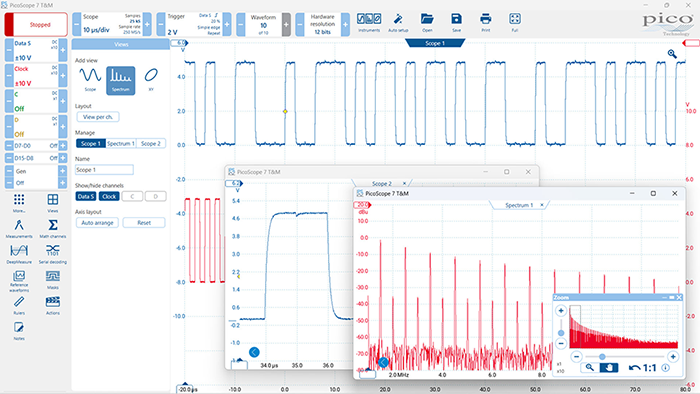Add a Spectrum view
700x394 pixels.
121,80
